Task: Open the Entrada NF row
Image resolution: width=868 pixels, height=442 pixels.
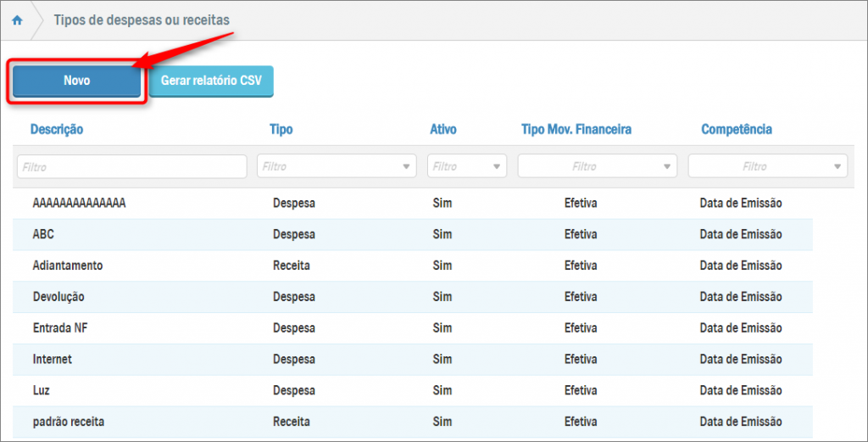Action: point(60,327)
